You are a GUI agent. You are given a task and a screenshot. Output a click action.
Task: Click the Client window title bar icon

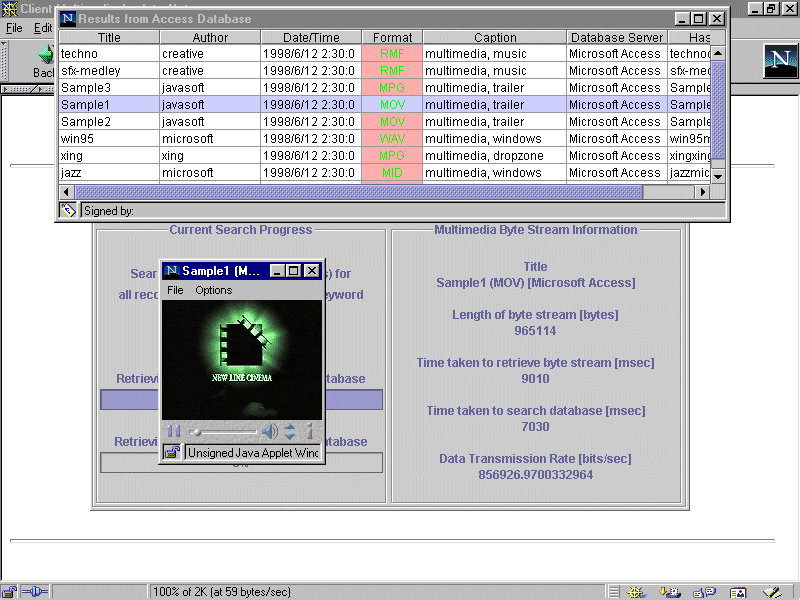[9, 9]
